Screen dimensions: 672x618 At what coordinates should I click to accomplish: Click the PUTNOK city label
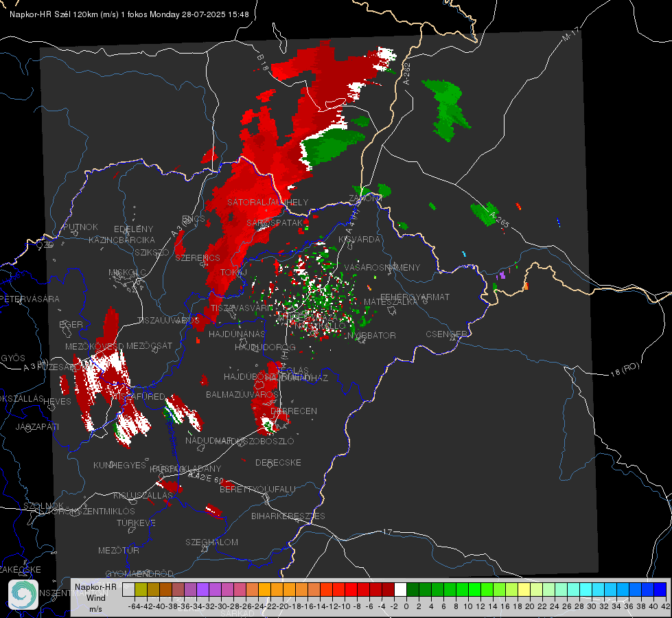tap(80, 227)
